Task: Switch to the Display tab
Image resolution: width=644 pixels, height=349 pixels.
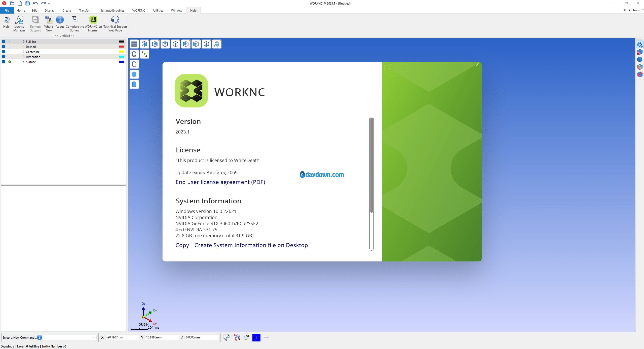Action: click(50, 10)
